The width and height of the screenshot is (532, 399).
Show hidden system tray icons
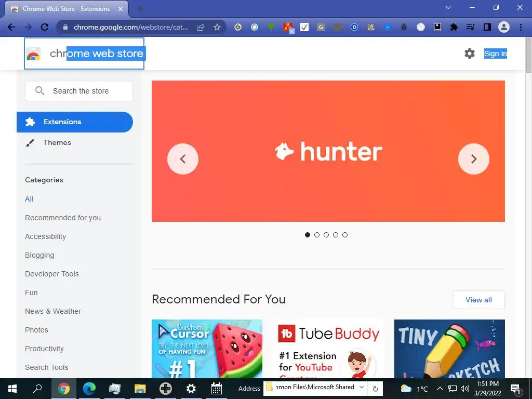click(440, 389)
